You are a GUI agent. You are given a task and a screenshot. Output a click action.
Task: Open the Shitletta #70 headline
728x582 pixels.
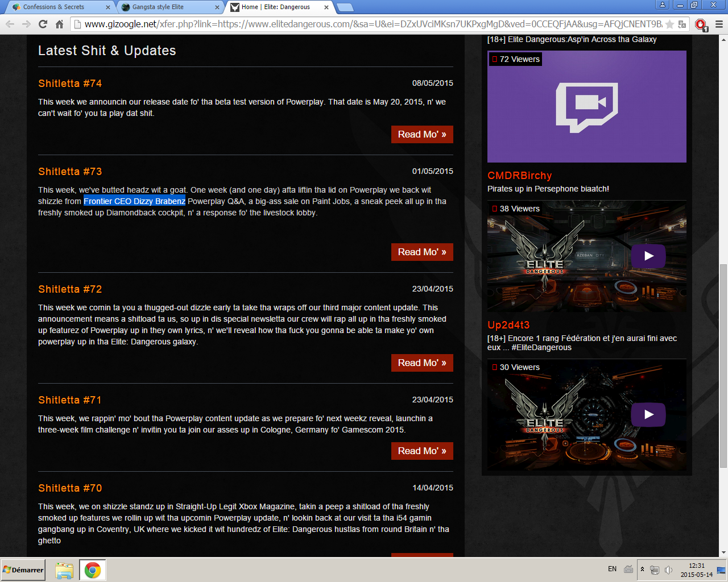[x=70, y=488]
